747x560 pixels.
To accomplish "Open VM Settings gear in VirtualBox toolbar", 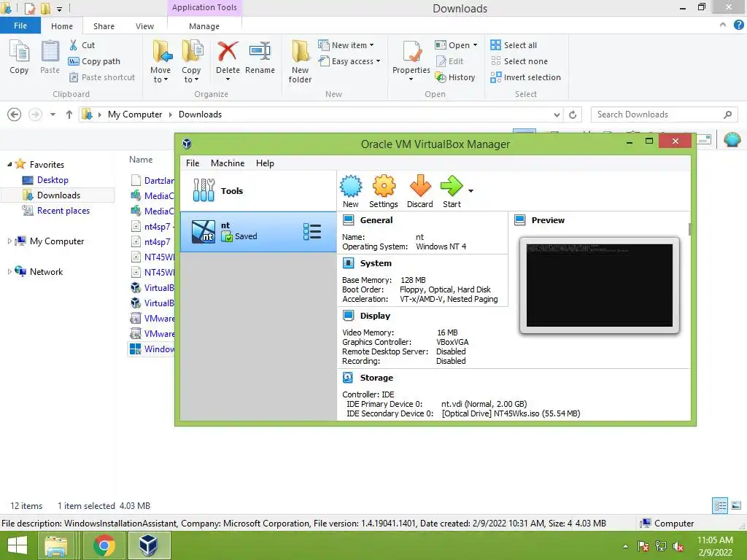I will tap(384, 192).
